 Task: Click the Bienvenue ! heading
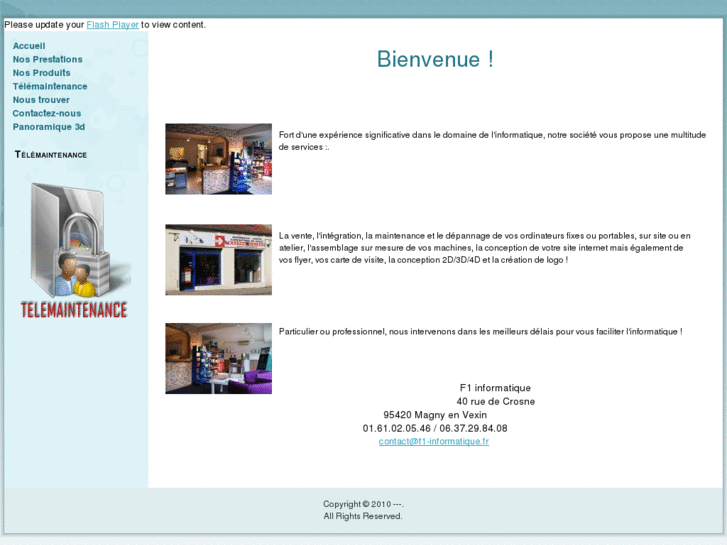point(435,59)
